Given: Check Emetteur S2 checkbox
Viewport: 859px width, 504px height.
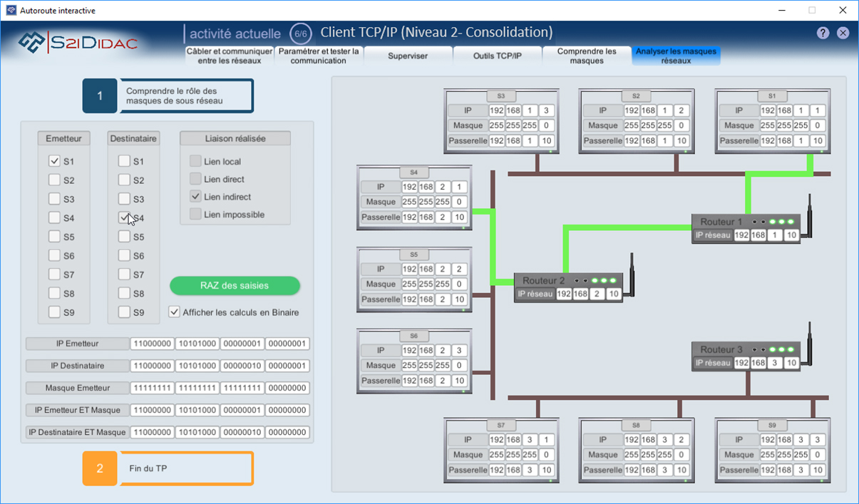Looking at the screenshot, I should pyautogui.click(x=54, y=180).
